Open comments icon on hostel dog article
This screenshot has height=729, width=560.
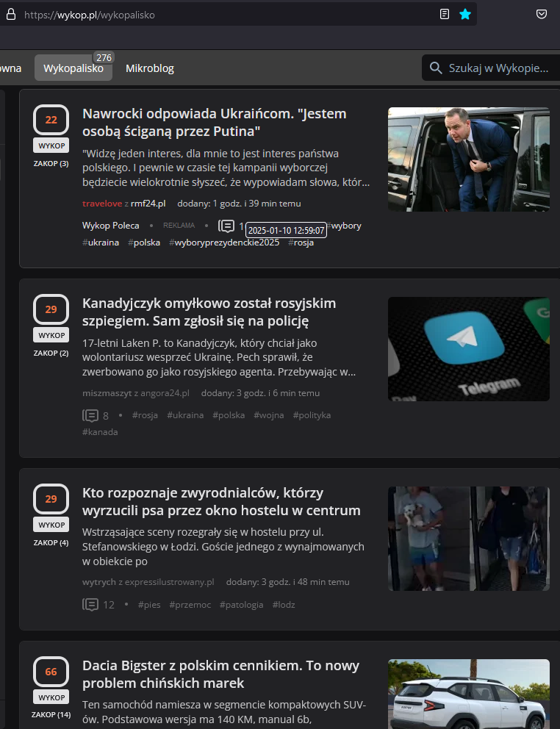pyautogui.click(x=90, y=605)
